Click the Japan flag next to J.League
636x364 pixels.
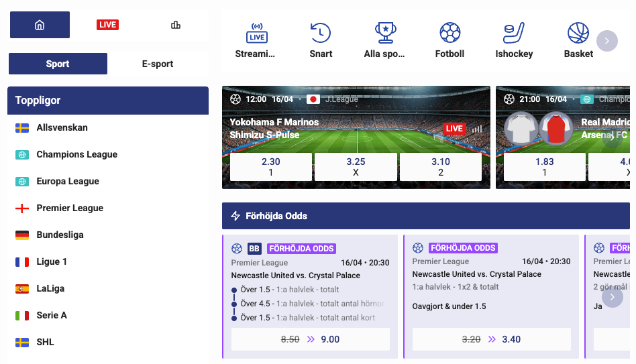(313, 99)
